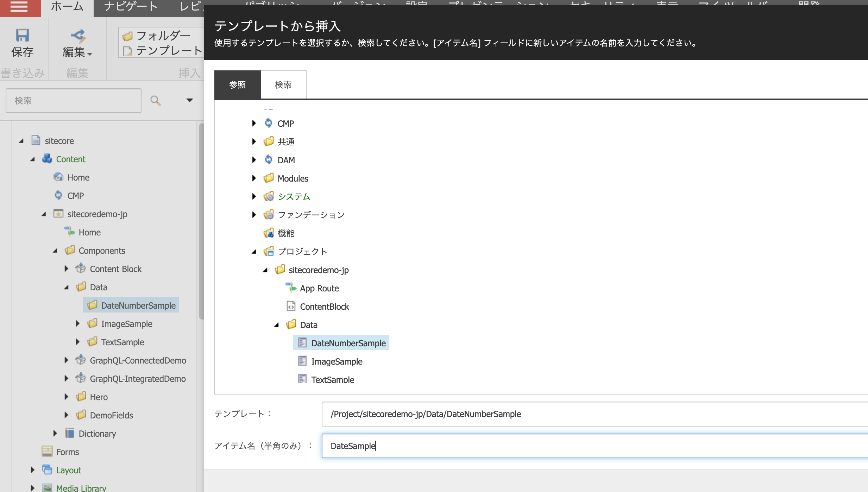This screenshot has width=868, height=492.
Task: Click the Hero folder icon
Action: click(81, 397)
